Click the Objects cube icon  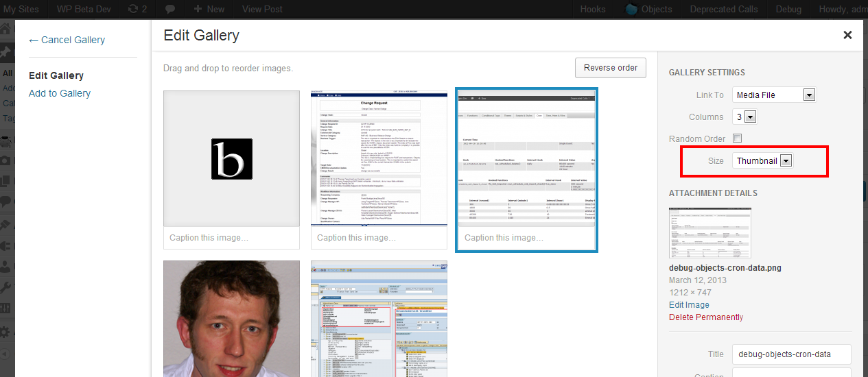tap(631, 9)
